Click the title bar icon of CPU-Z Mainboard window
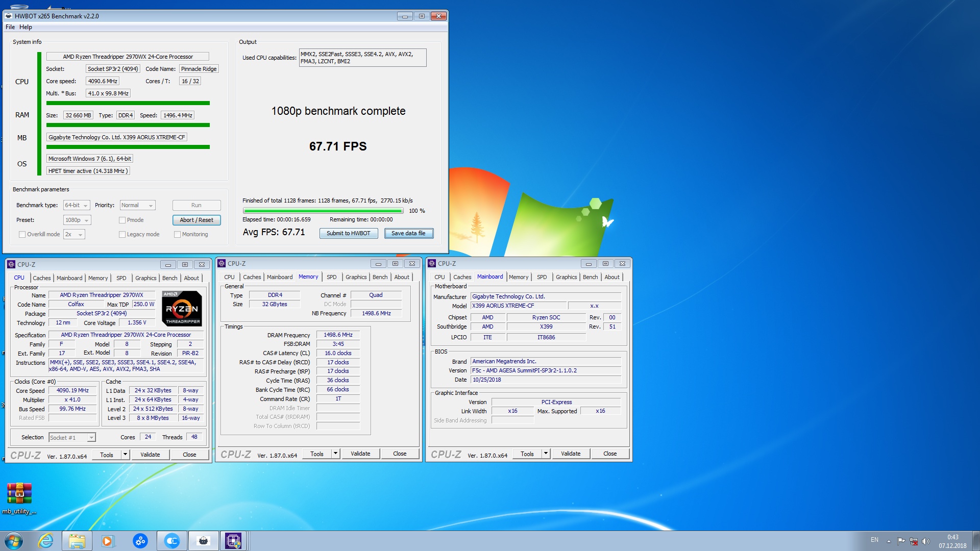The height and width of the screenshot is (551, 980). click(x=432, y=263)
